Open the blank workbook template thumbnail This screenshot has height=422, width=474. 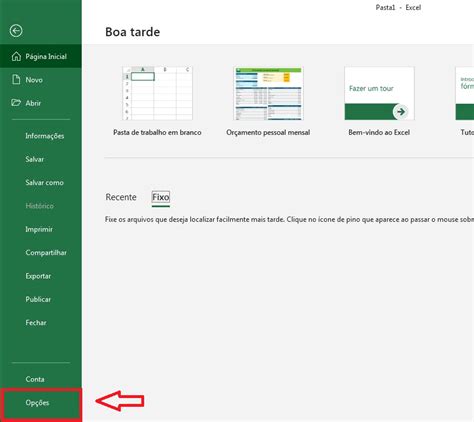click(157, 93)
